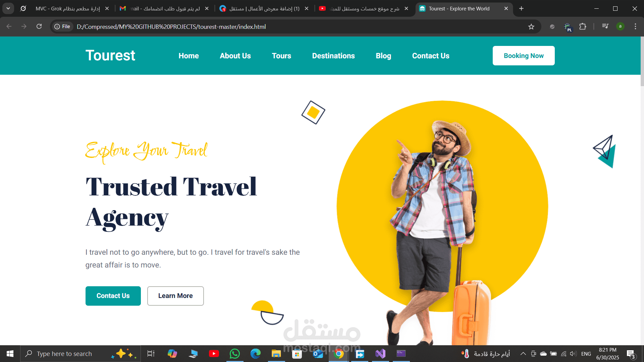Launch Visual Studio from the taskbar

click(380, 354)
